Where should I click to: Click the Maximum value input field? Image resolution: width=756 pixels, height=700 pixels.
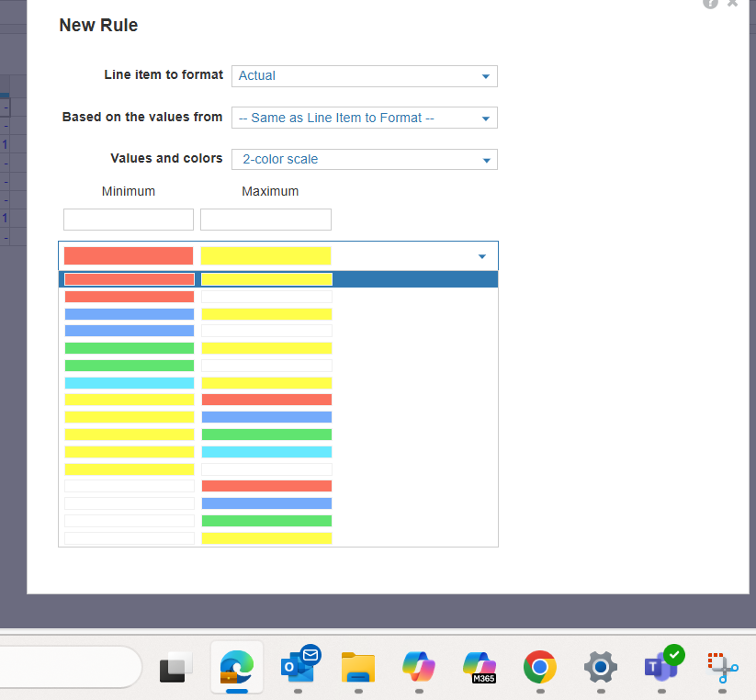pos(265,220)
